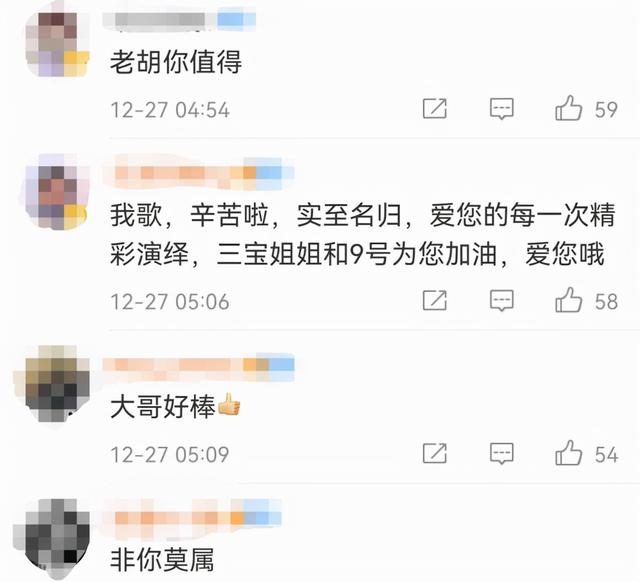The width and height of the screenshot is (640, 582).
Task: Tap the timestamp 12-27 05:09
Action: pos(170,454)
